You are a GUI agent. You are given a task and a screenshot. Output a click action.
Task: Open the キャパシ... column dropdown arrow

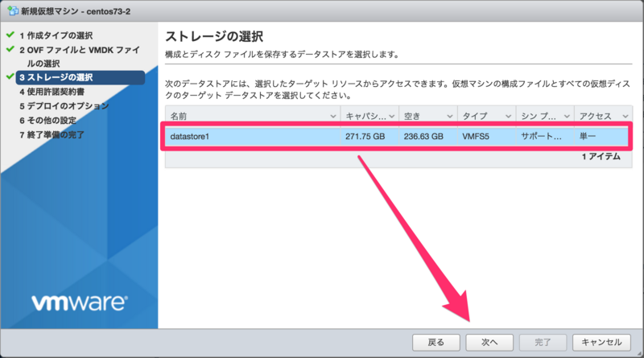[x=391, y=117]
